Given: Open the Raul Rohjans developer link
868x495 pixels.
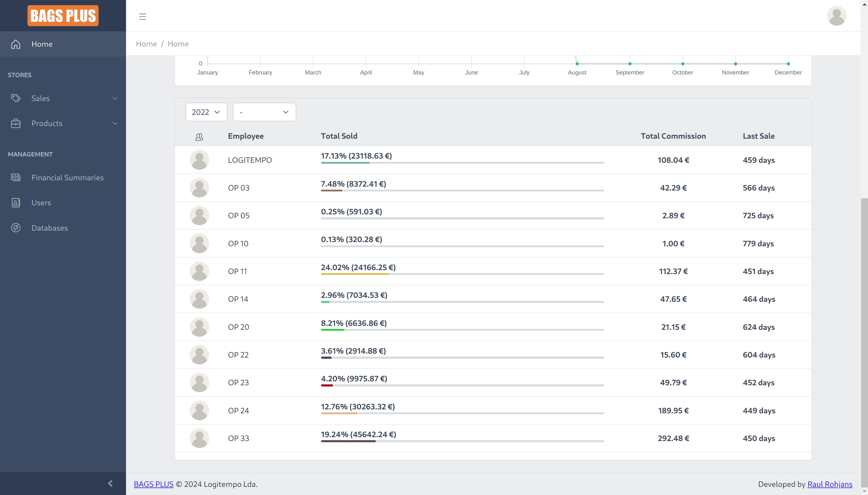Looking at the screenshot, I should tap(830, 484).
